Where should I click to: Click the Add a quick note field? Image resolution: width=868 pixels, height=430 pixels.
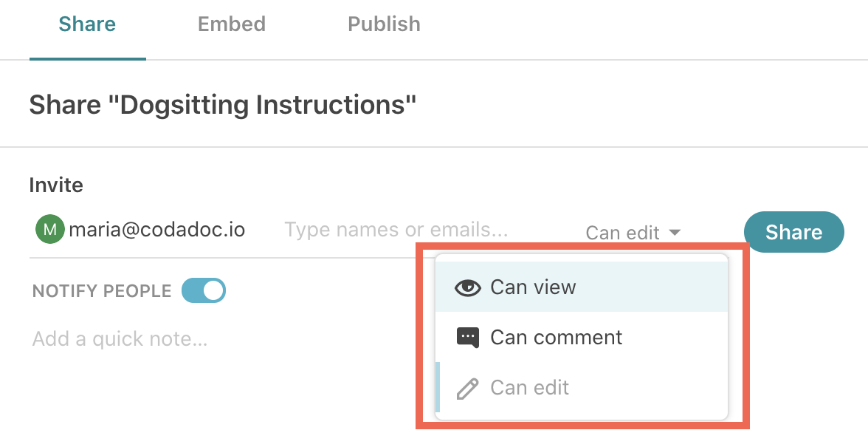tap(120, 339)
